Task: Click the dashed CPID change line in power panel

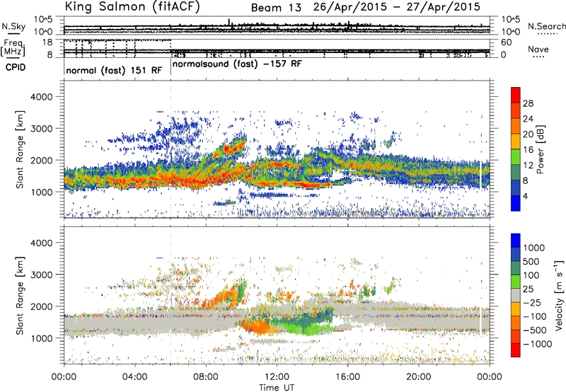Action: click(171, 149)
